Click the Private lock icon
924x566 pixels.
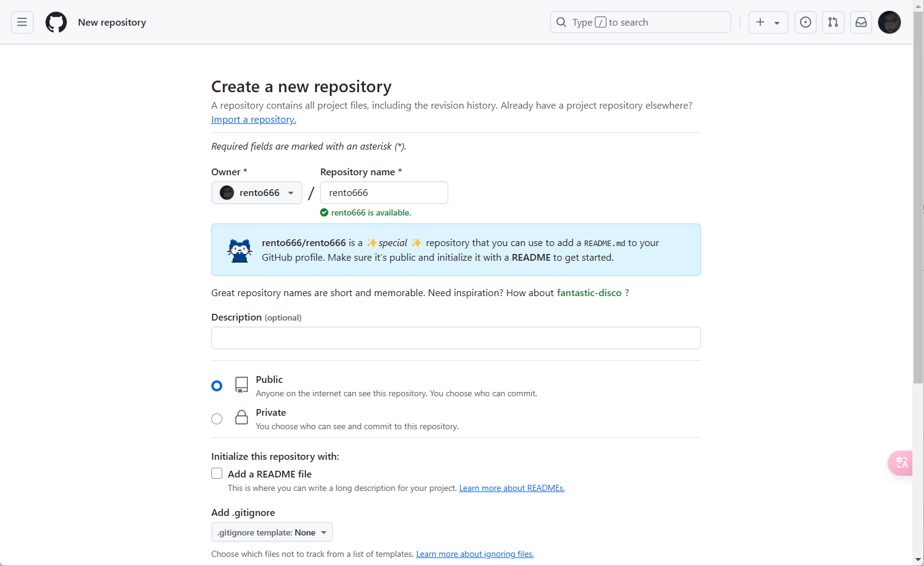pos(242,418)
